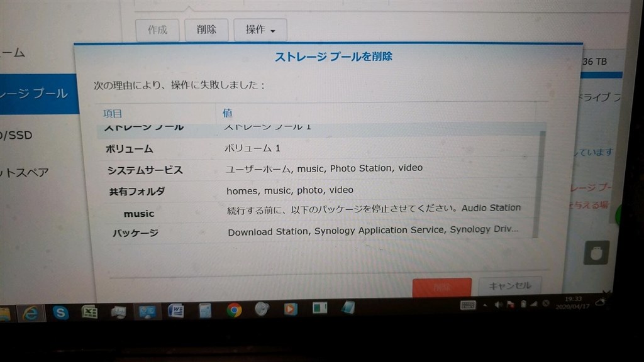Click the drive icon on the right edge
Viewport: 644px width, 362px height.
(596, 253)
